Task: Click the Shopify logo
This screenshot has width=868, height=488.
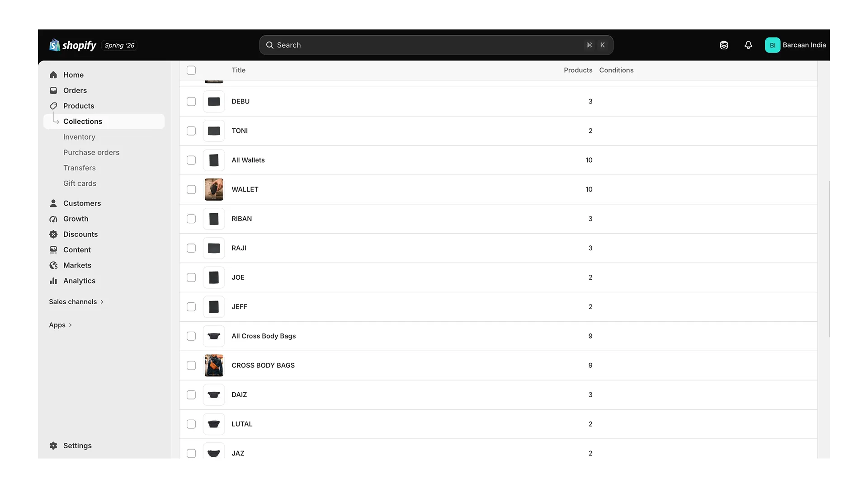Action: click(73, 45)
